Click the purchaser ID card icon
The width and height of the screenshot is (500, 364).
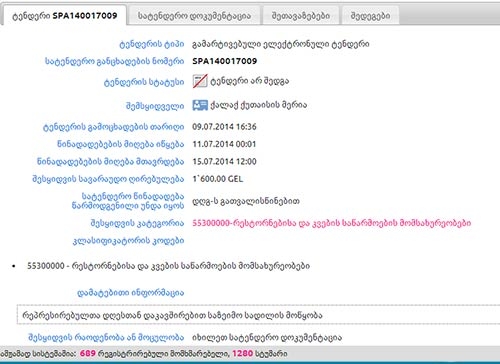200,105
